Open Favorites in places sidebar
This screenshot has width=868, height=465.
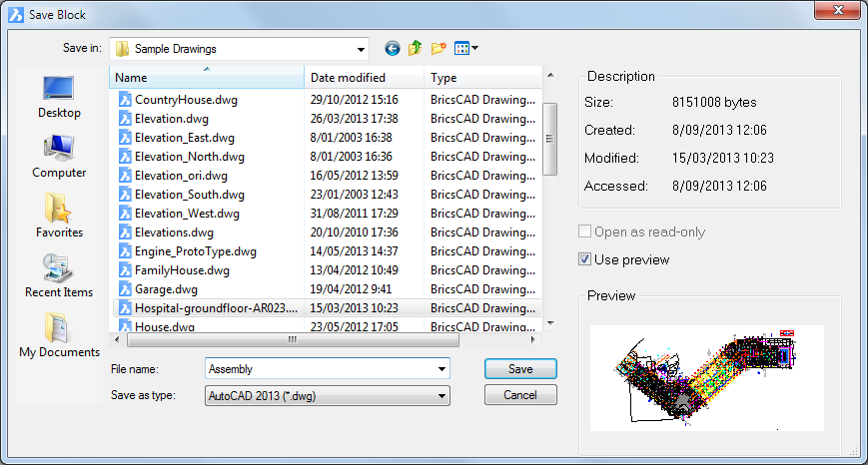[x=59, y=216]
